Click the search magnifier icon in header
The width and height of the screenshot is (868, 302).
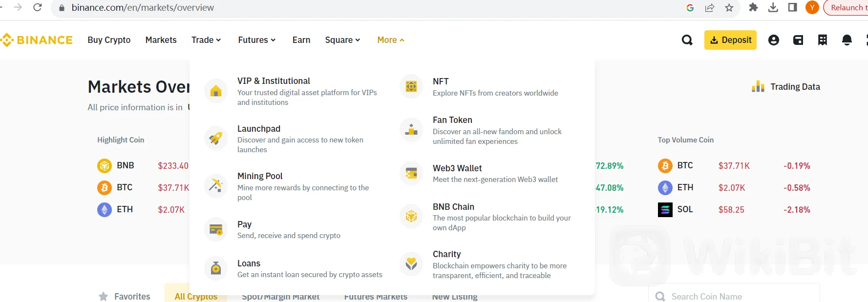tap(687, 40)
